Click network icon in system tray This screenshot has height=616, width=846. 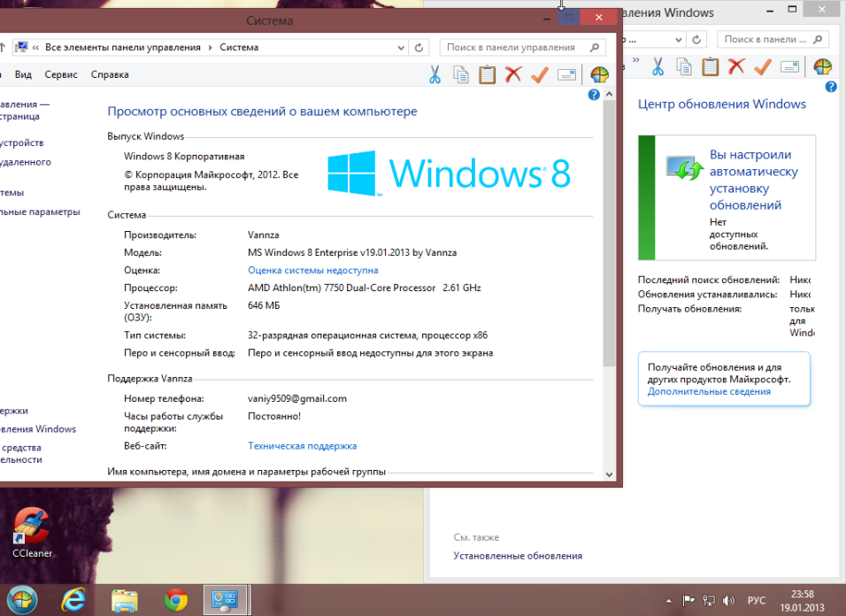coord(709,600)
